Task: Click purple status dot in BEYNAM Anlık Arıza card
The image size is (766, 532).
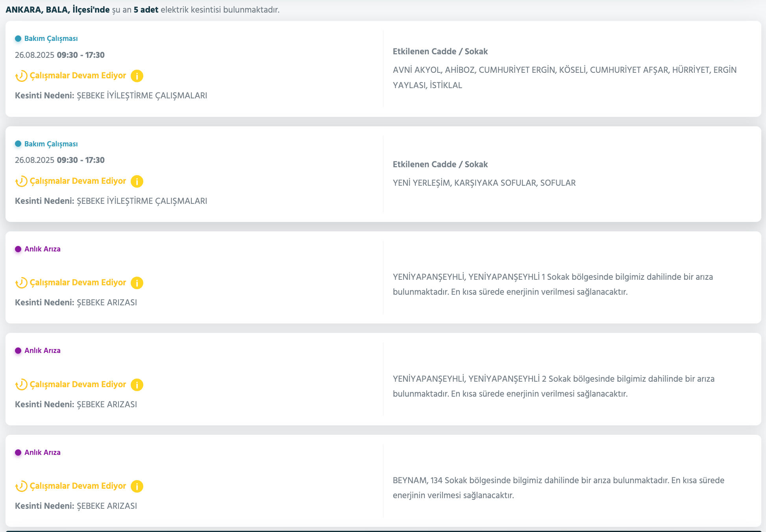Action: pyautogui.click(x=18, y=453)
